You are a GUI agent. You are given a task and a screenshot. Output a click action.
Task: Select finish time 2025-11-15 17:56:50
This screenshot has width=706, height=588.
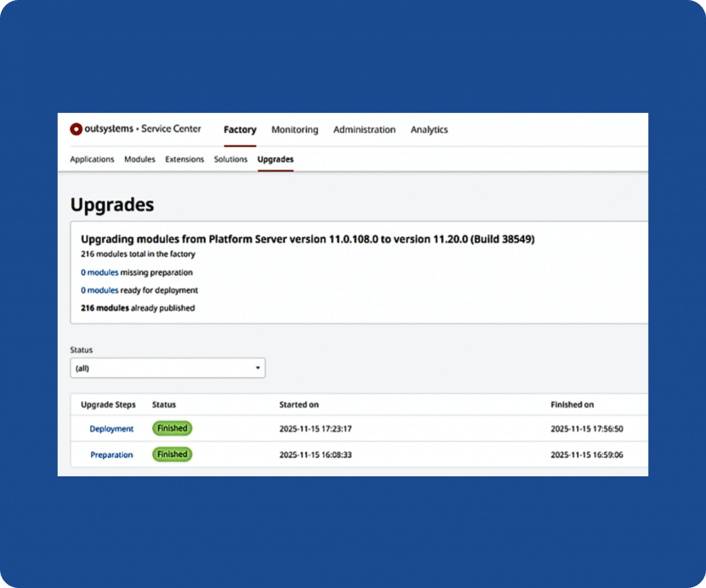point(587,429)
